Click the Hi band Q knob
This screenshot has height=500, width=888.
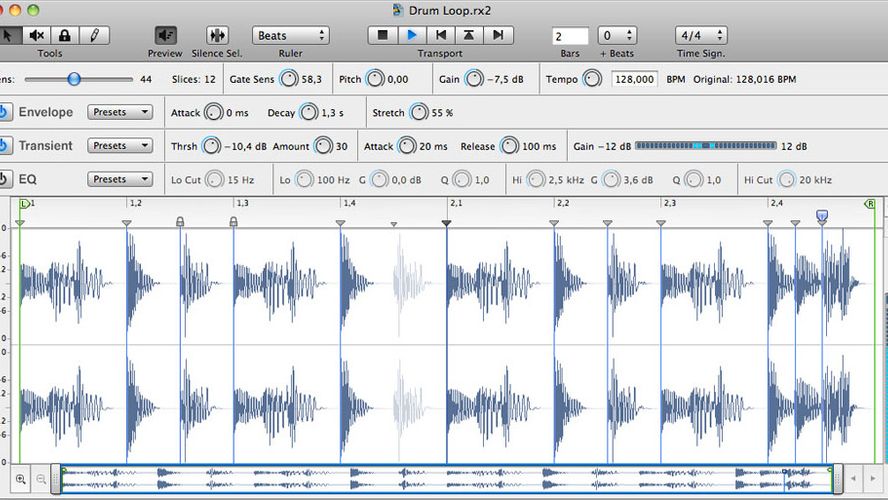(x=694, y=180)
